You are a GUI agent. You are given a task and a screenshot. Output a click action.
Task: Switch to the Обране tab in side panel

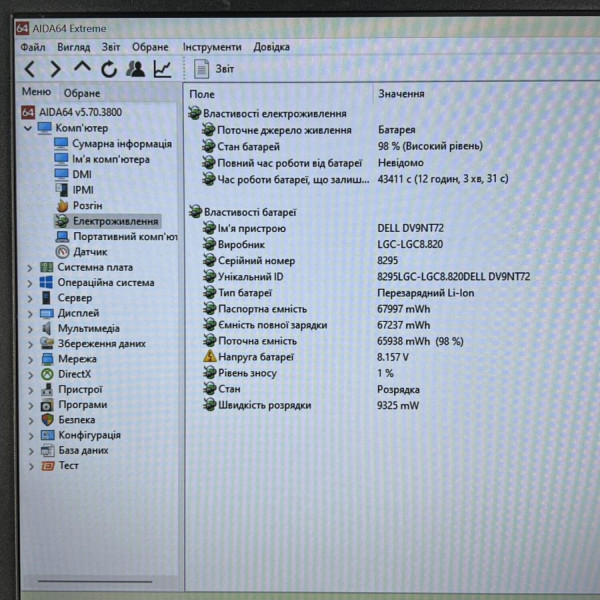pos(82,93)
